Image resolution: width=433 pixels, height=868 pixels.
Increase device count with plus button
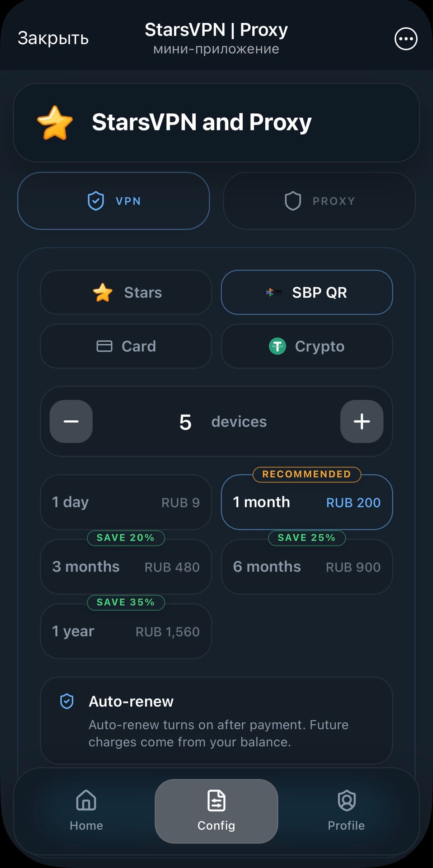tap(362, 421)
